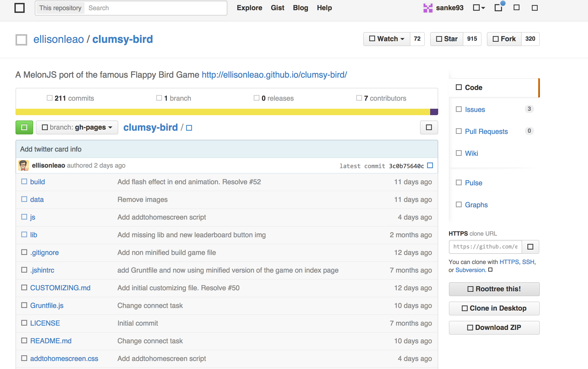Screen dimensions: 588x369
Task: Click Download ZIP button
Action: click(x=494, y=327)
